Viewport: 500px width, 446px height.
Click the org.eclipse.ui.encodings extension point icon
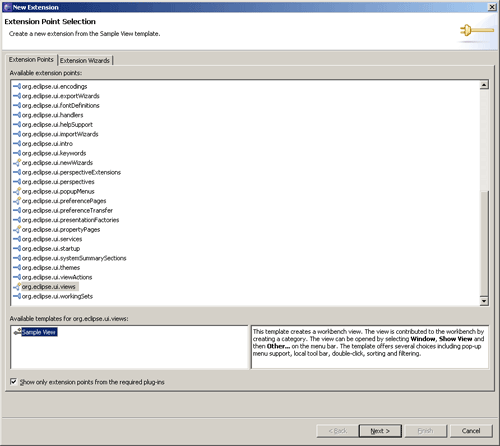coord(17,86)
